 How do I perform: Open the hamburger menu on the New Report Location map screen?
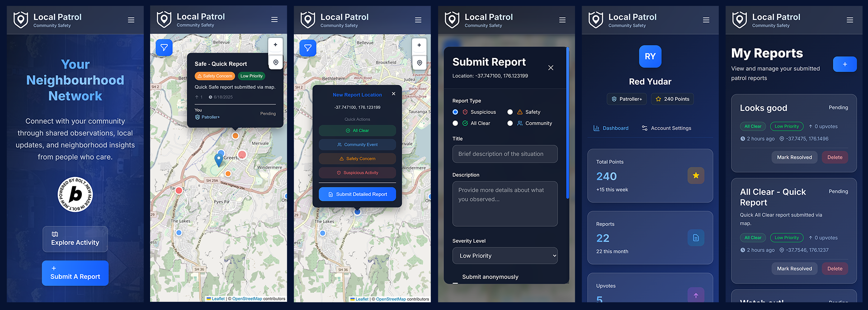(x=418, y=20)
